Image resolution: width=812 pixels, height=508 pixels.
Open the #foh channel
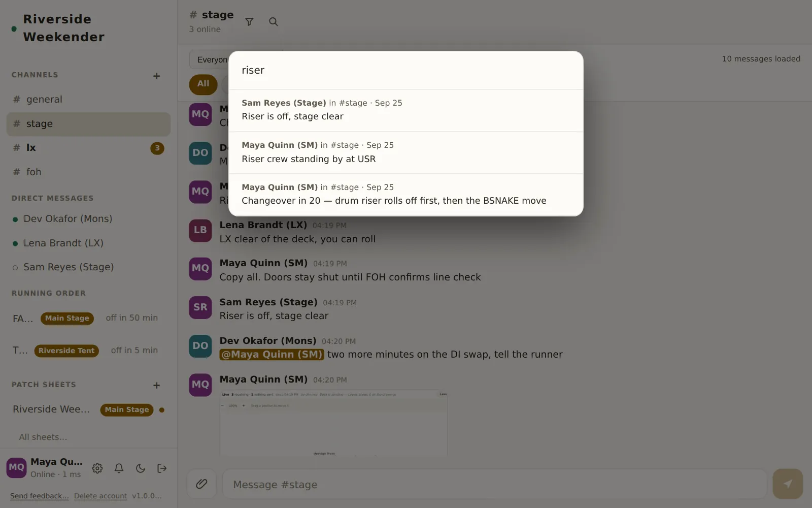click(88, 172)
